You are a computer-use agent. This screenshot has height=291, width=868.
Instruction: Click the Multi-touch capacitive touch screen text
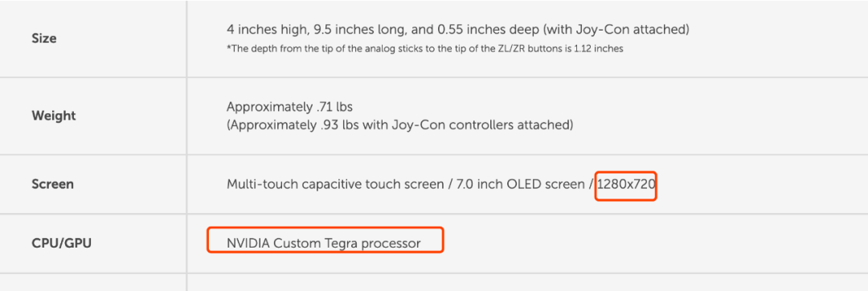336,185
